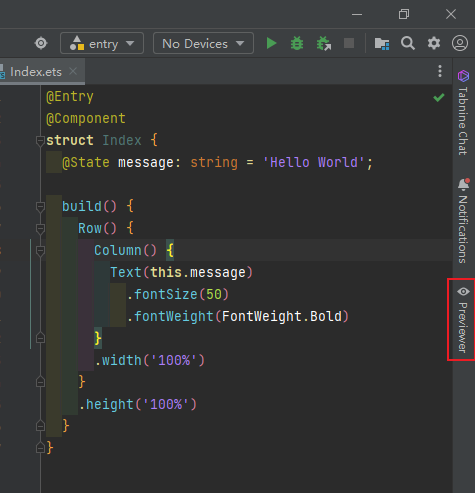Close the Index.ets editor tab

click(x=73, y=71)
